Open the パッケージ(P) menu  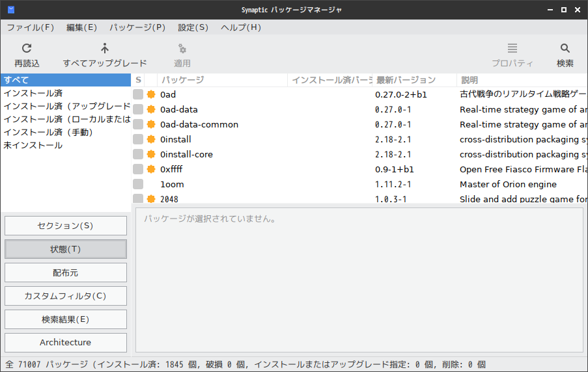click(x=137, y=27)
